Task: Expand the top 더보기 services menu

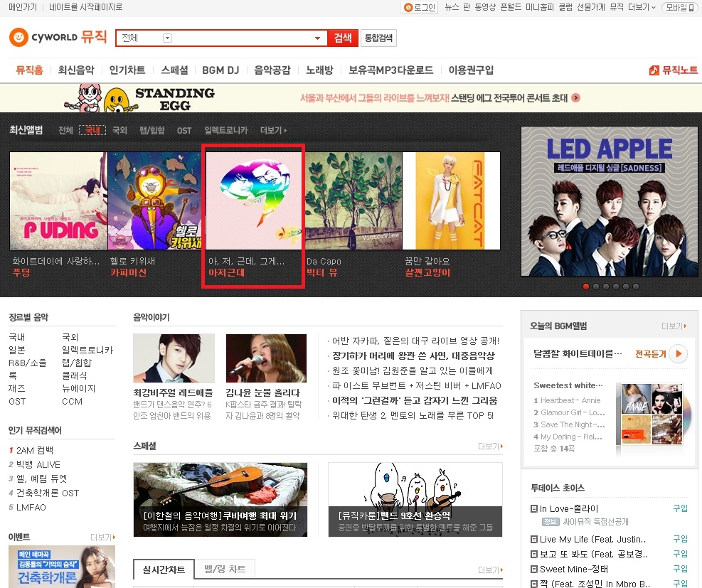Action: [x=642, y=7]
